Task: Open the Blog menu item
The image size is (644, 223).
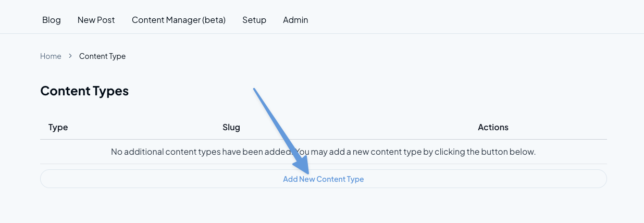Action: coord(51,20)
